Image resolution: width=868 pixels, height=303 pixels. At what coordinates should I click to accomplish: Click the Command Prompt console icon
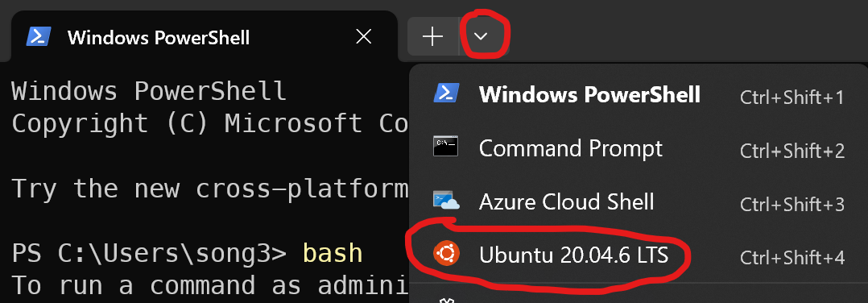[445, 147]
